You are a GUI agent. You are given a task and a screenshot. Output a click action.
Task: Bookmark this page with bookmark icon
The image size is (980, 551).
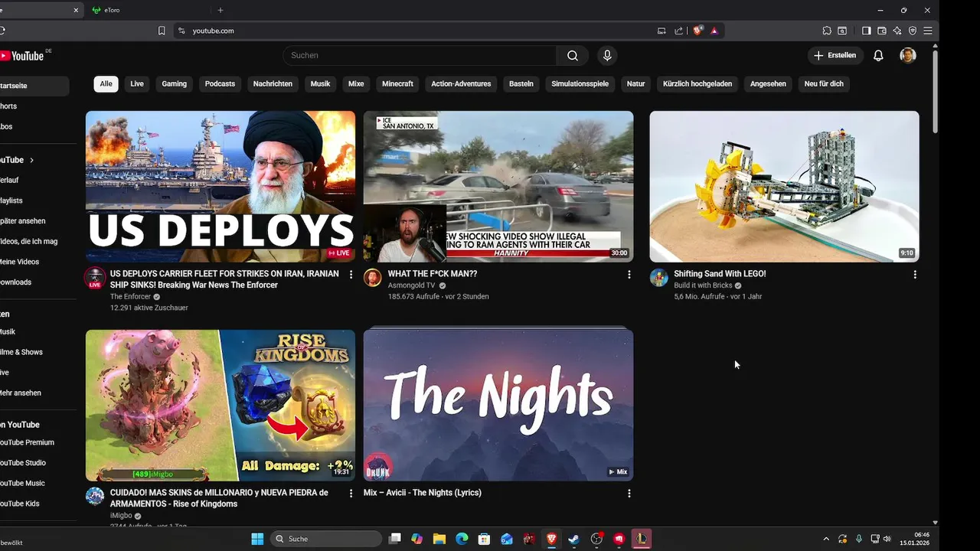162,31
